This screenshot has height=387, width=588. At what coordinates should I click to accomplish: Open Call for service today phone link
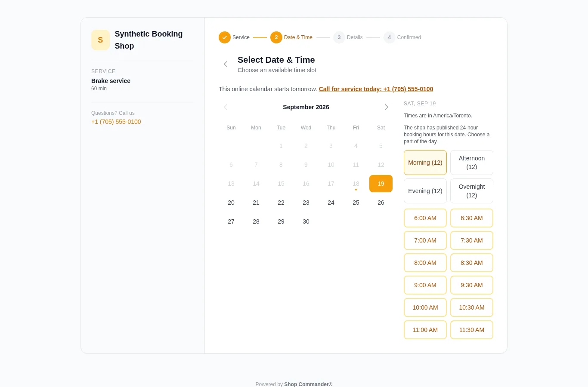376,89
